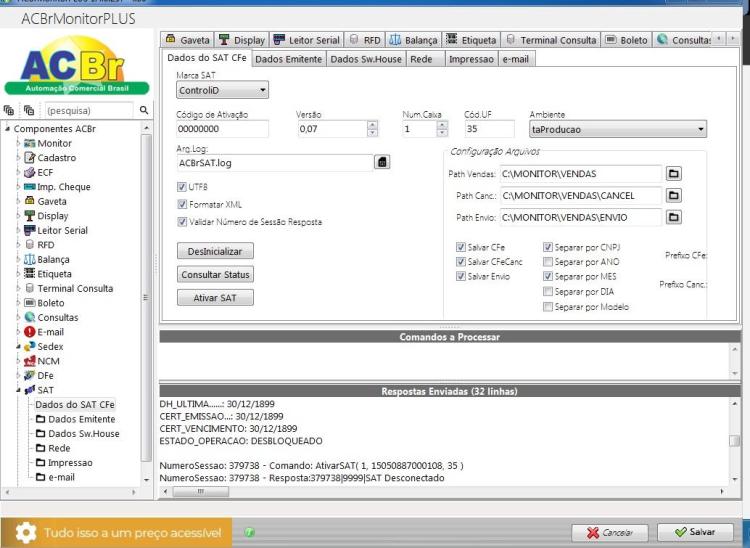This screenshot has width=750, height=548.
Task: Browse folder for Path Envio
Action: coord(673,217)
